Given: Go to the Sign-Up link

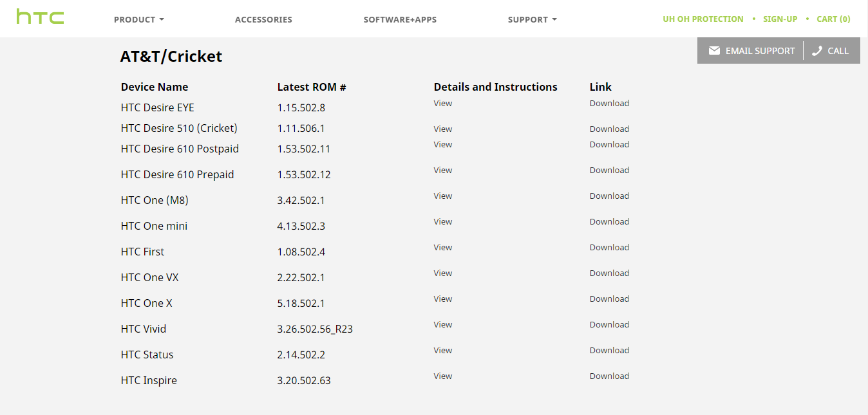Looking at the screenshot, I should click(x=780, y=19).
